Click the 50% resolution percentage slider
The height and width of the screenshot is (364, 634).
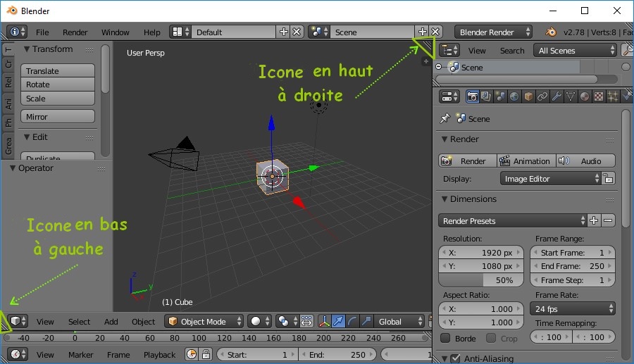480,280
